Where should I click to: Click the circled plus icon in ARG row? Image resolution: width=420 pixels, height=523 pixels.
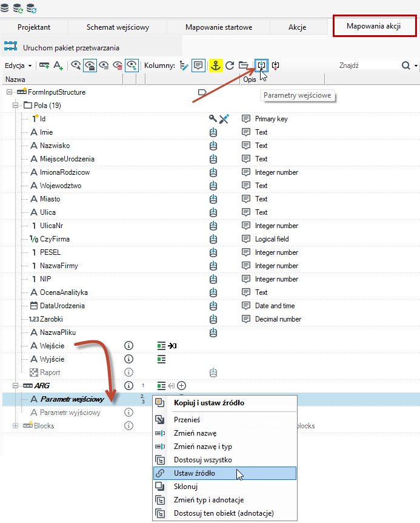coord(182,386)
